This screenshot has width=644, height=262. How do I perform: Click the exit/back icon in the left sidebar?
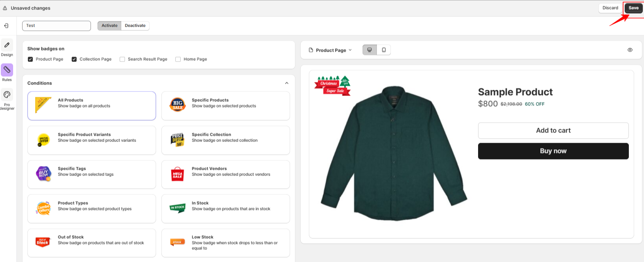click(x=7, y=26)
